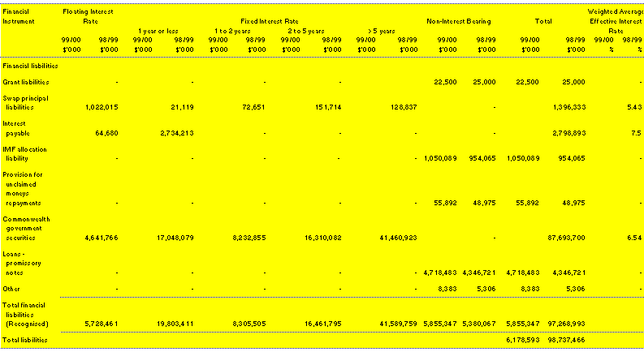Select the IMF allocation liability row label

[x=24, y=153]
